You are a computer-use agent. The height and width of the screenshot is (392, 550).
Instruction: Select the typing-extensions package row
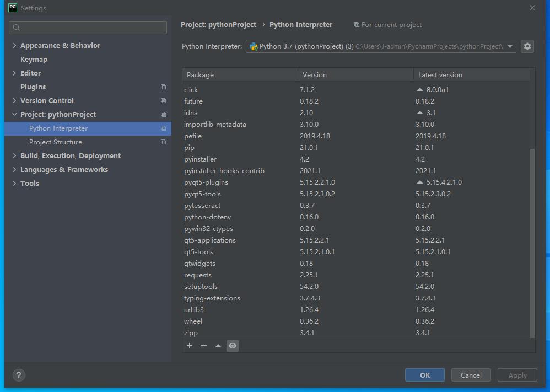tap(356, 298)
